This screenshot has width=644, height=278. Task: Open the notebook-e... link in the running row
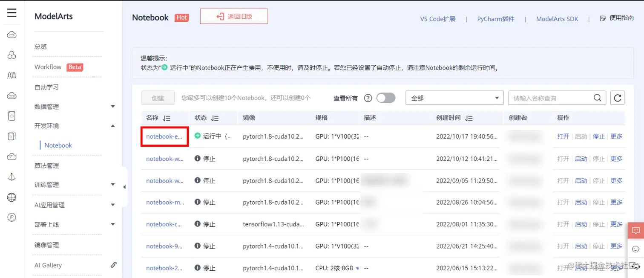coord(164,136)
